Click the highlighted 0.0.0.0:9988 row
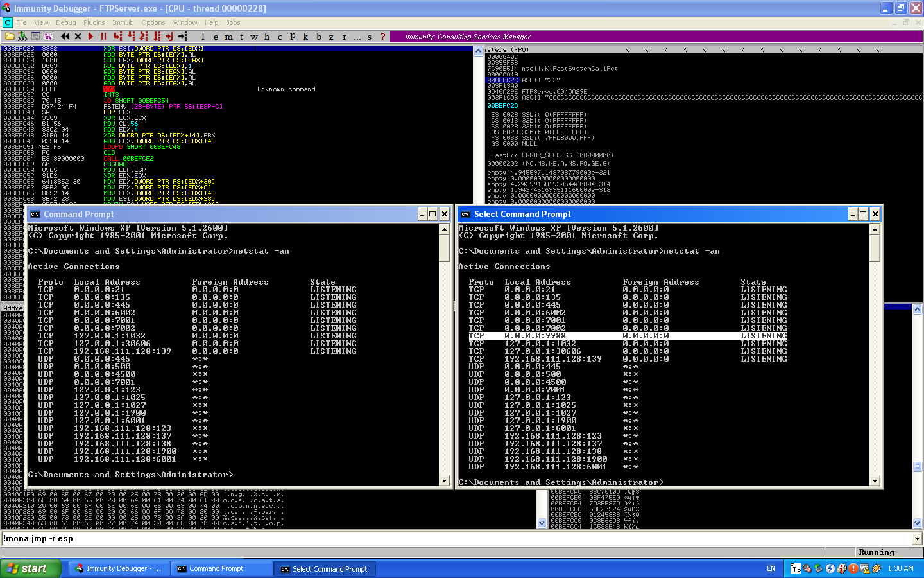Screen dimensions: 924x578 (628, 336)
